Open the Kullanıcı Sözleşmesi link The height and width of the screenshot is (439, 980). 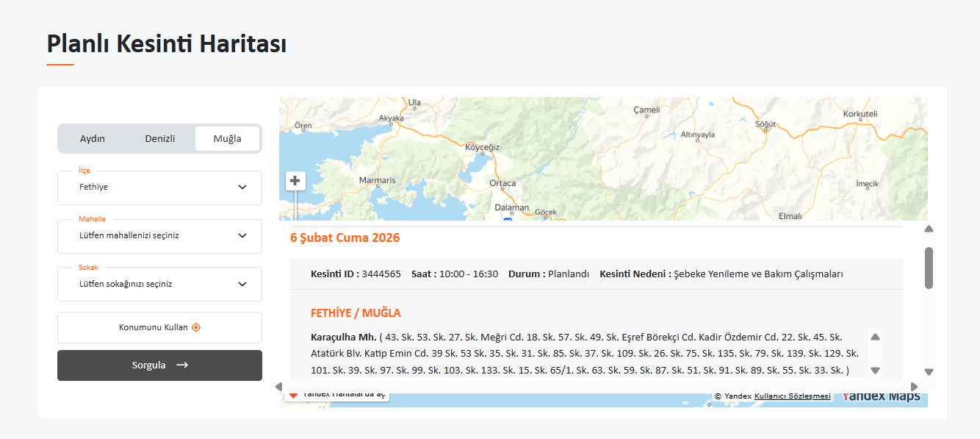click(x=793, y=396)
